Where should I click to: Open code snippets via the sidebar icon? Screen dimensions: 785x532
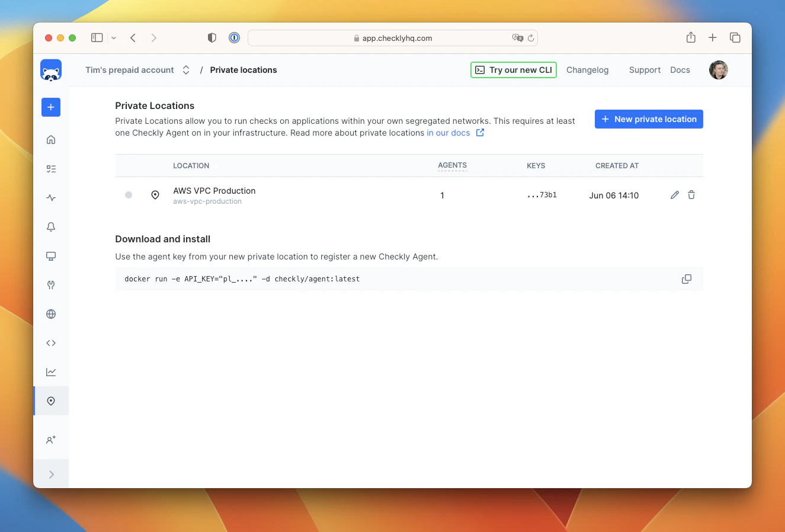[x=50, y=342]
